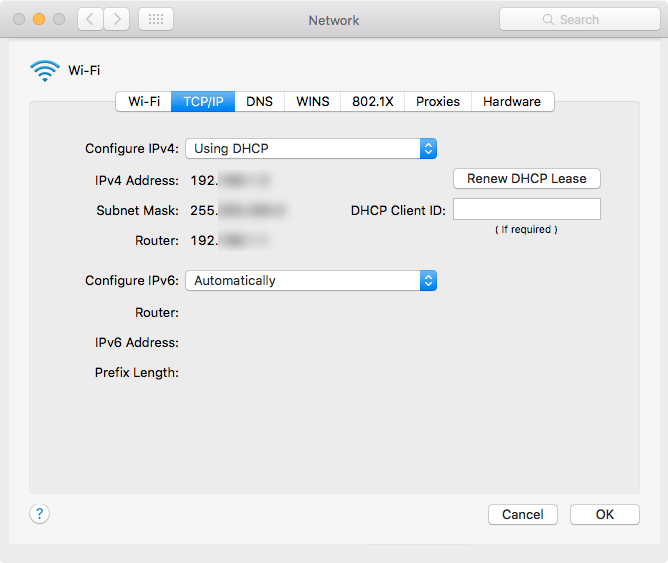Open Configure IPv6 dropdown

[x=311, y=281]
